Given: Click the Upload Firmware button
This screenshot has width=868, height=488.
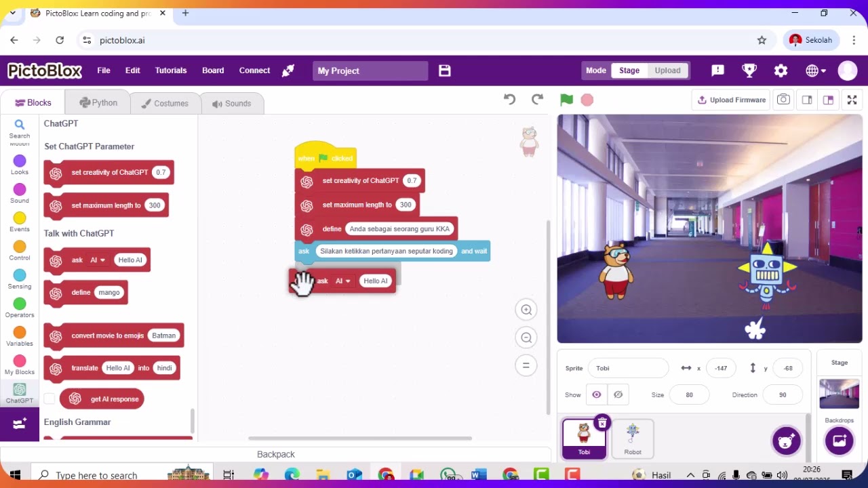Looking at the screenshot, I should (x=731, y=100).
